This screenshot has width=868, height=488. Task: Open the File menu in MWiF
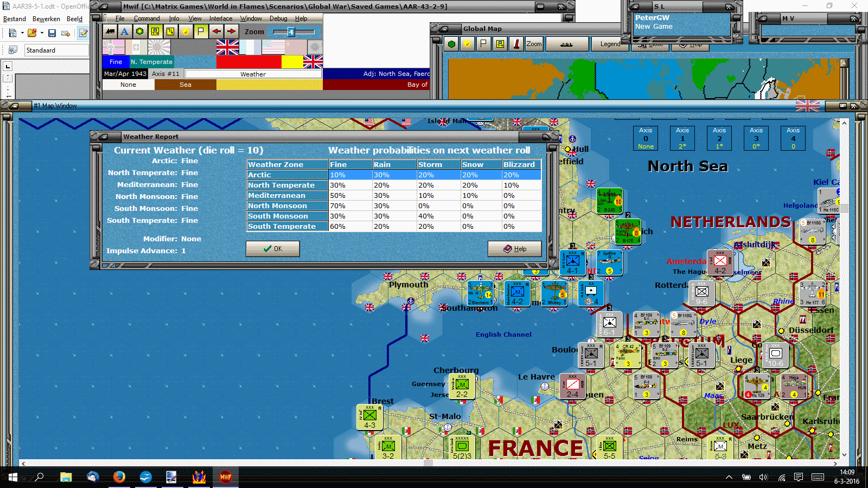pos(120,18)
